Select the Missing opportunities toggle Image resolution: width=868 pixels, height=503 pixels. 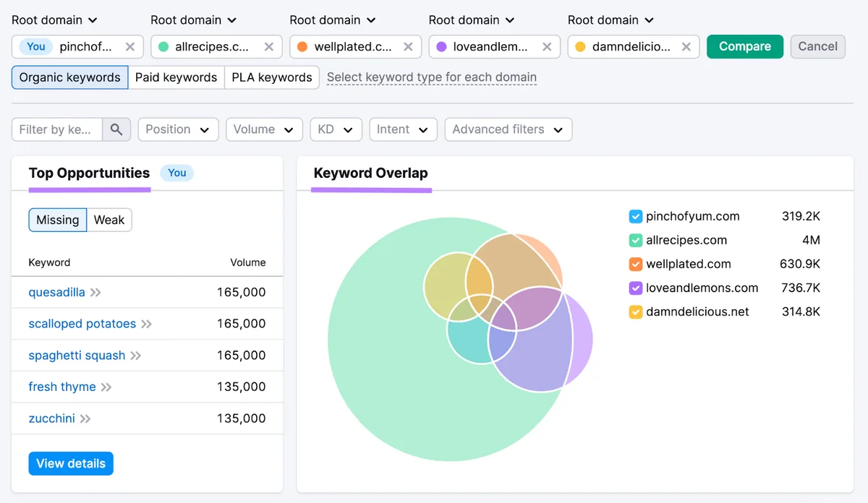[58, 220]
